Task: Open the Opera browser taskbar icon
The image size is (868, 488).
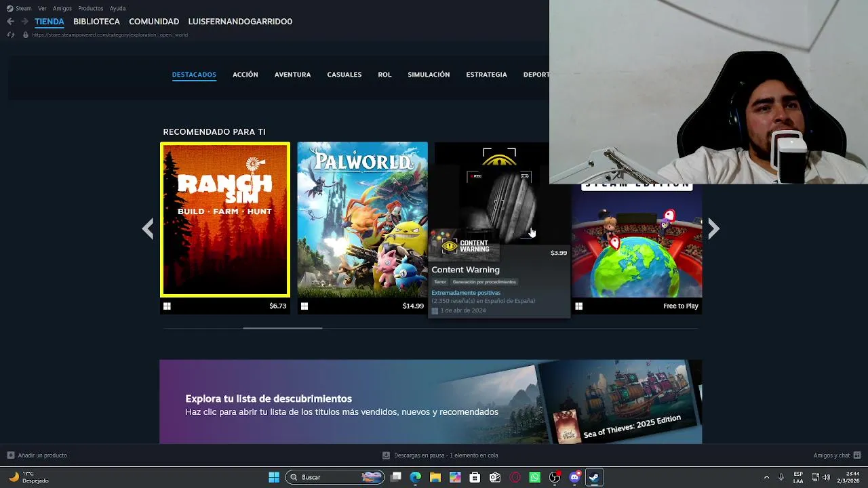Action: coord(515,477)
